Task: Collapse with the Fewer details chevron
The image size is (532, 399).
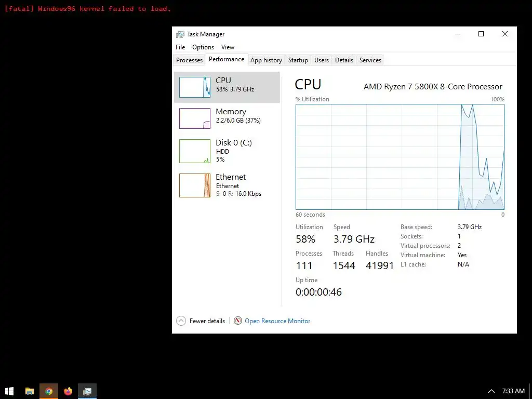Action: coord(181,321)
